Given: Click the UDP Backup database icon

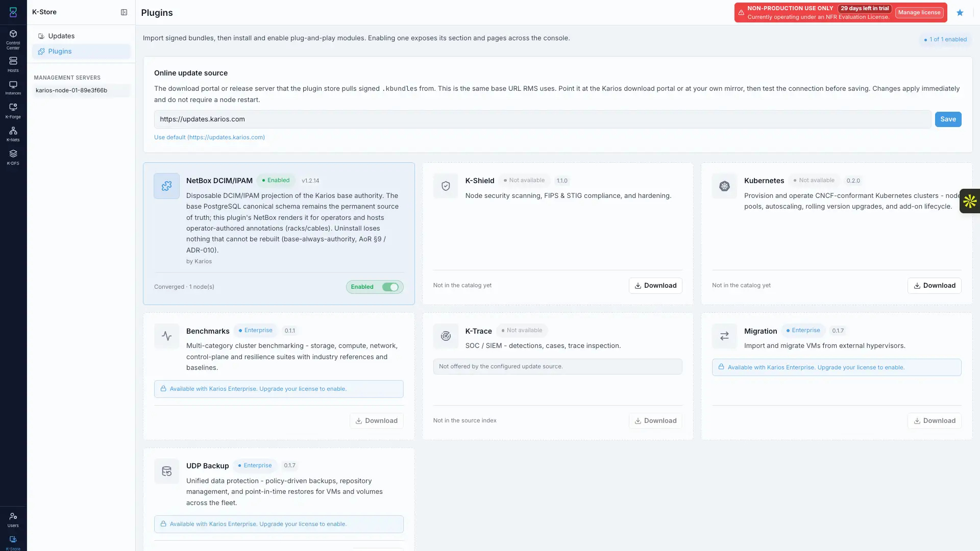Looking at the screenshot, I should click(x=167, y=471).
